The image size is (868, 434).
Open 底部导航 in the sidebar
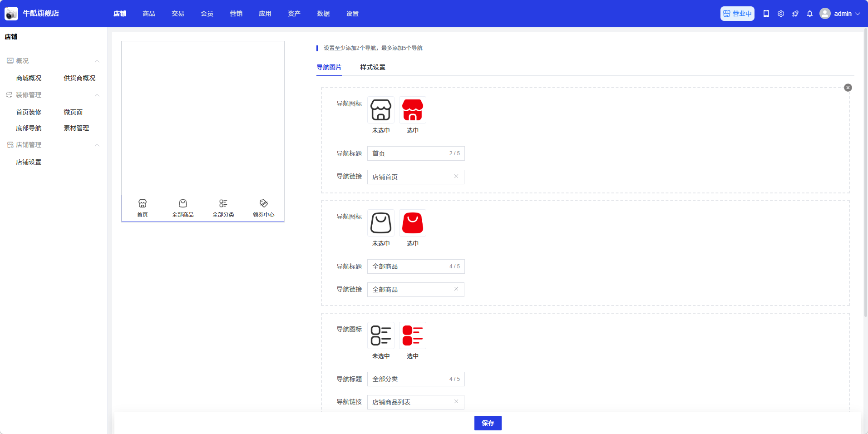click(29, 128)
